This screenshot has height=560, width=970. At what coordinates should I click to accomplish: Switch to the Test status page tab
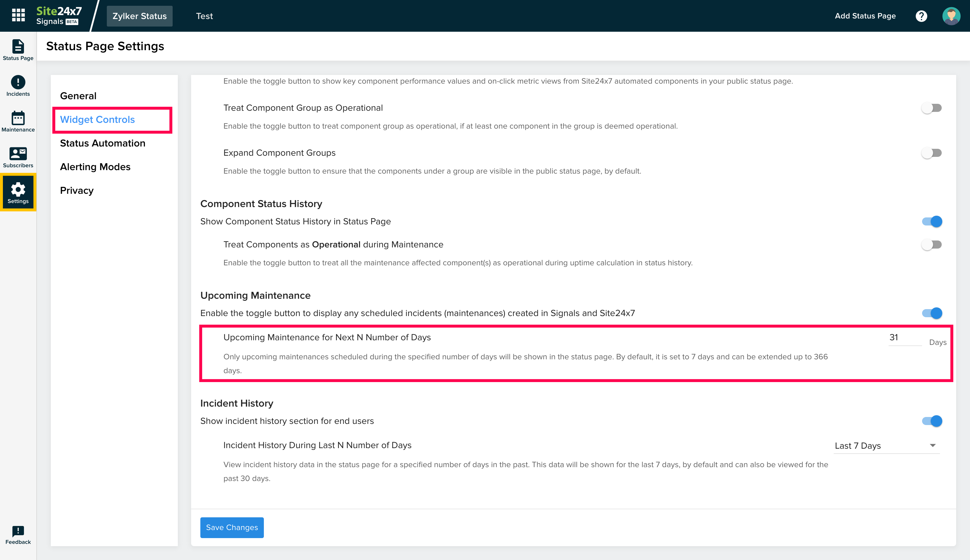coord(204,16)
